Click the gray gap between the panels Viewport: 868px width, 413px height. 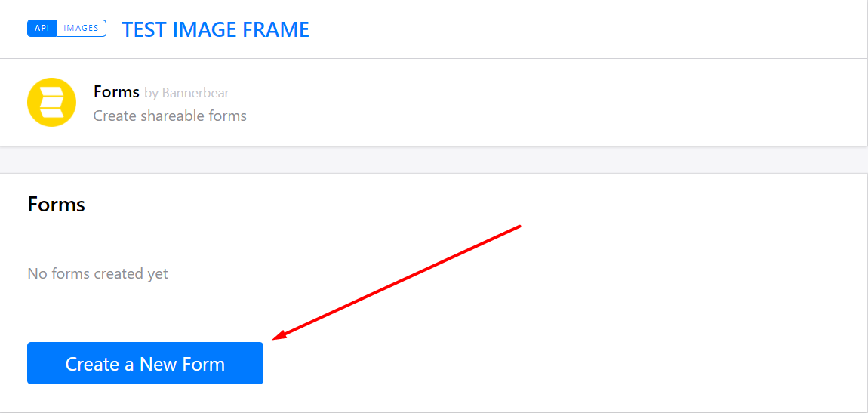434,159
